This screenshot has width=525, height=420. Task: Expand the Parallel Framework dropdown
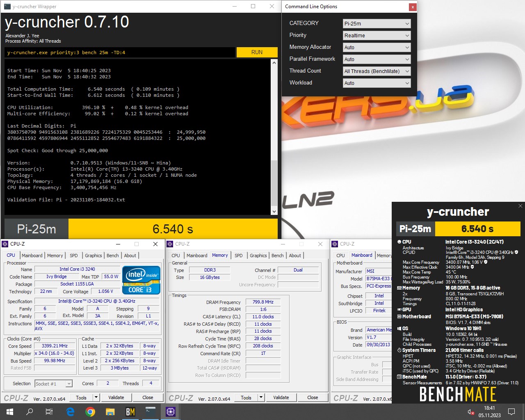[x=377, y=59]
